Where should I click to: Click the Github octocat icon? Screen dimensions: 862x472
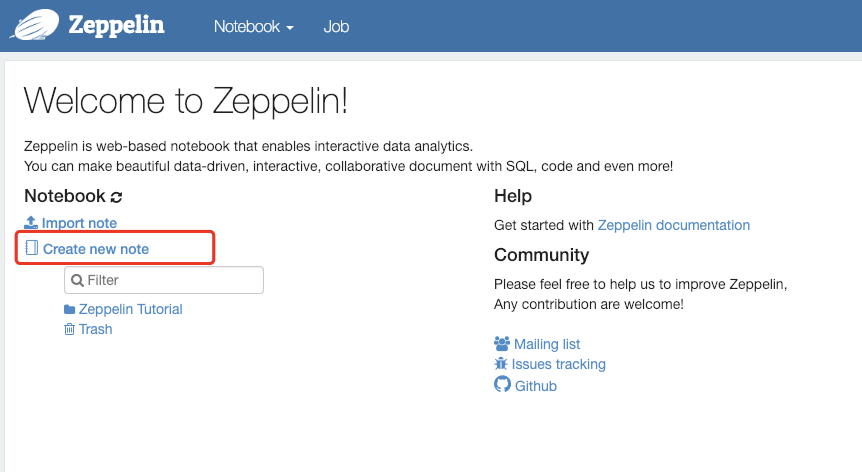pyautogui.click(x=502, y=385)
